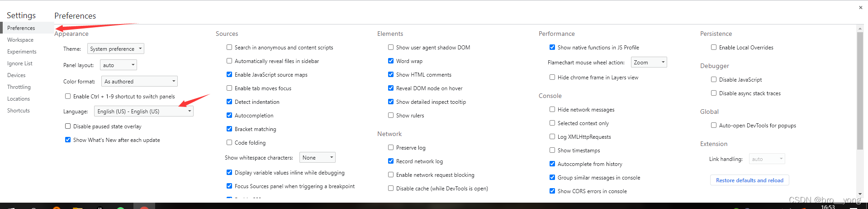Check the Disable JavaScript checkbox
868x209 pixels.
click(x=714, y=79)
